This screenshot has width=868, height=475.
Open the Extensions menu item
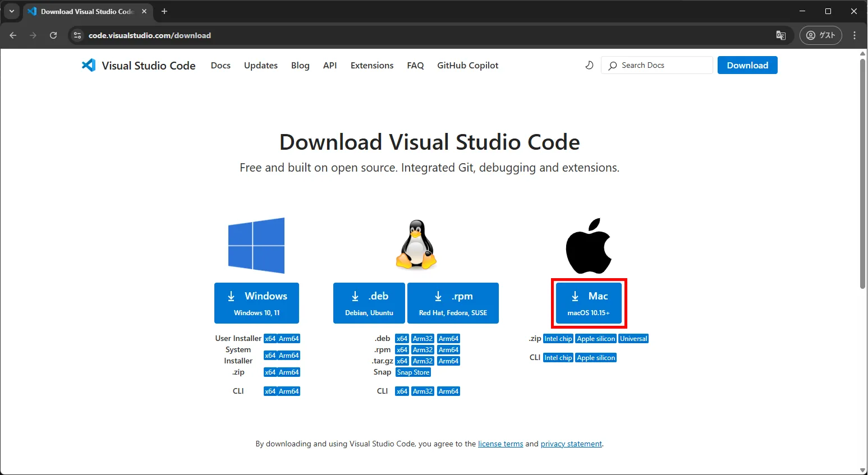372,65
